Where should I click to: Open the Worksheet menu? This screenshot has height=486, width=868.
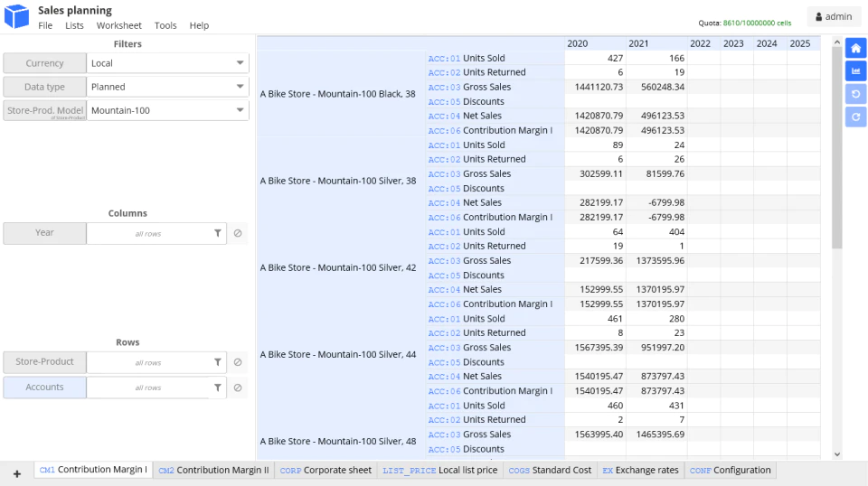119,25
